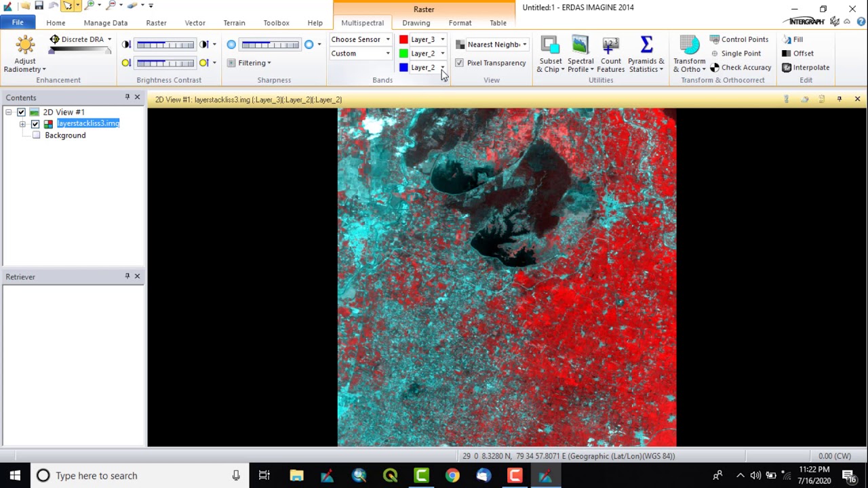Screen dimensions: 868x488
Task: Select the Control Points tool
Action: coord(738,39)
